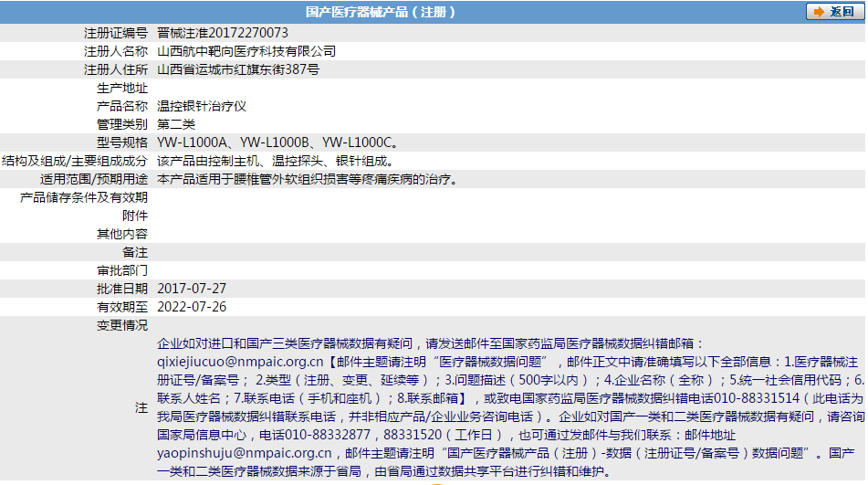868x485 pixels.
Task: Click the 结构及组成/主要组成成分 label
Action: click(75, 161)
